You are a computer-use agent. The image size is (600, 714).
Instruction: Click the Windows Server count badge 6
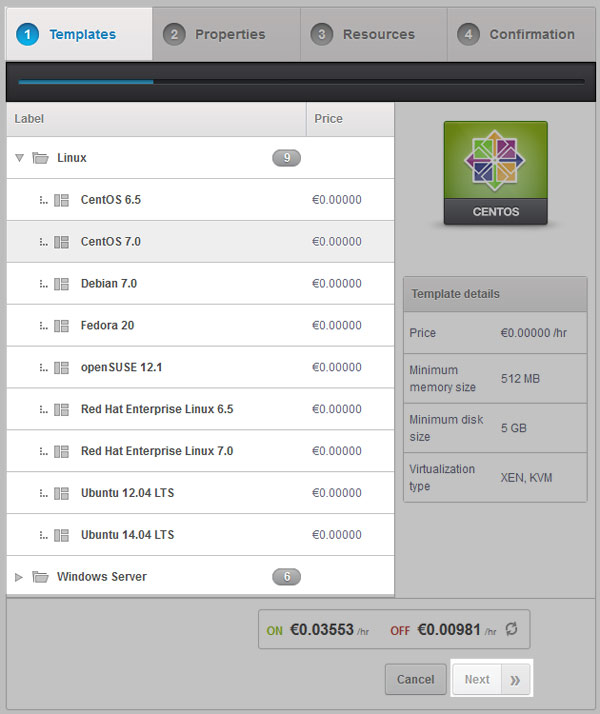coord(286,577)
